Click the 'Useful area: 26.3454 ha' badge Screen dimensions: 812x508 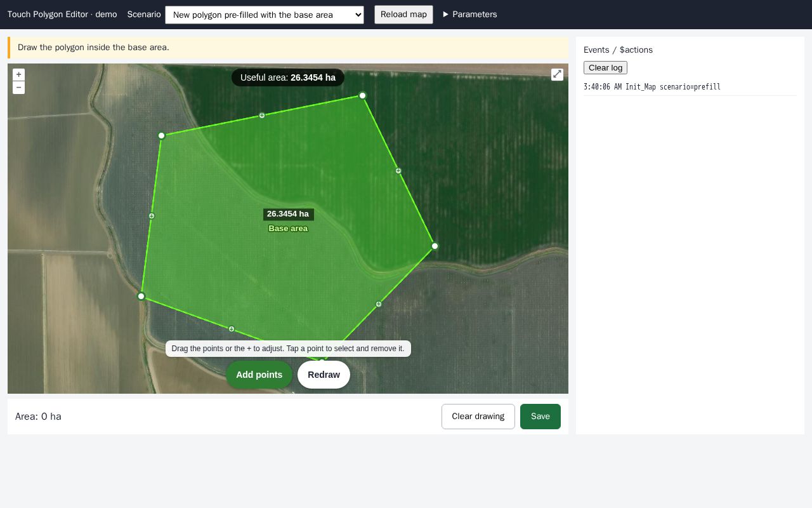(x=288, y=77)
